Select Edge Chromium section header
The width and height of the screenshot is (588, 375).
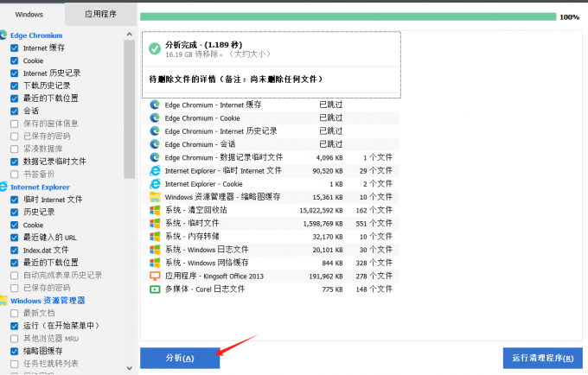36,35
